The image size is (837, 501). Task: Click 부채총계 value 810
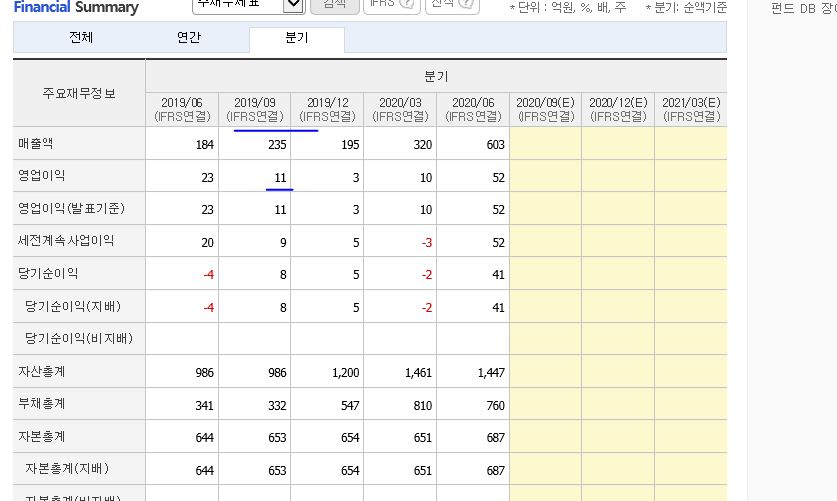423,405
